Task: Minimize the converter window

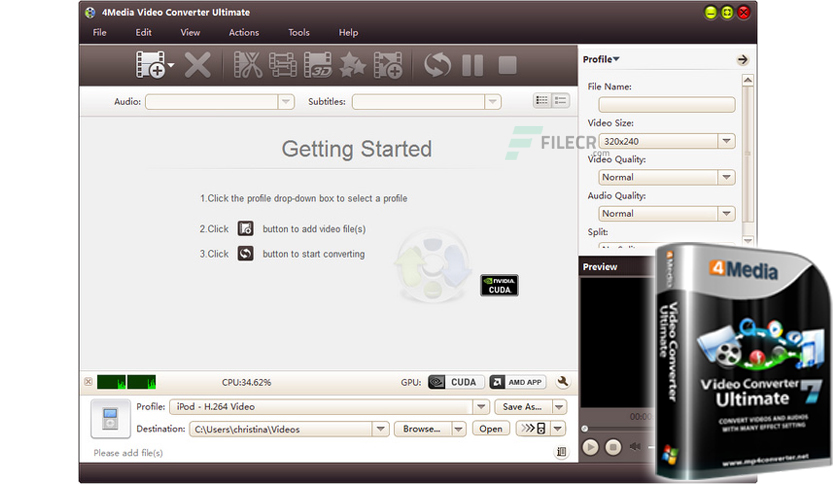Action: (710, 12)
